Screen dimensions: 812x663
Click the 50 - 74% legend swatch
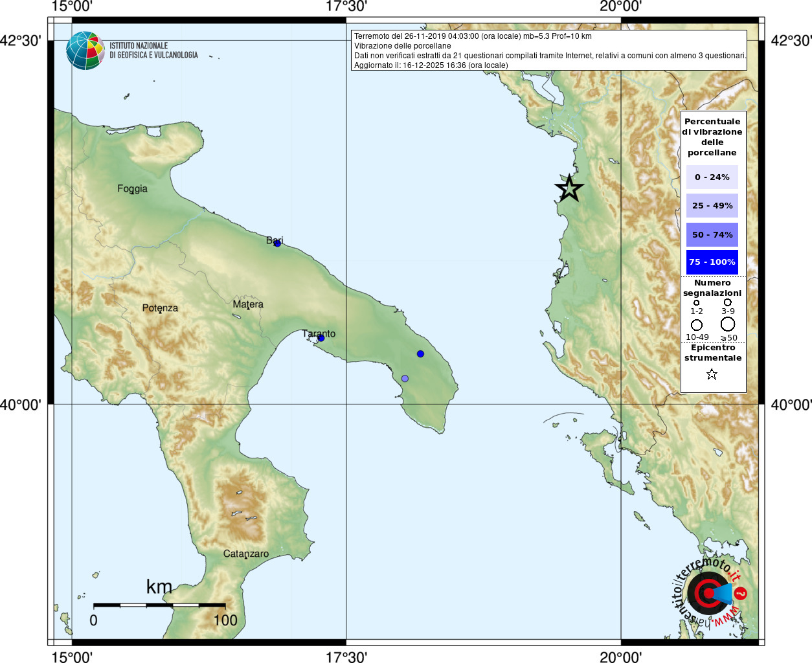[712, 234]
